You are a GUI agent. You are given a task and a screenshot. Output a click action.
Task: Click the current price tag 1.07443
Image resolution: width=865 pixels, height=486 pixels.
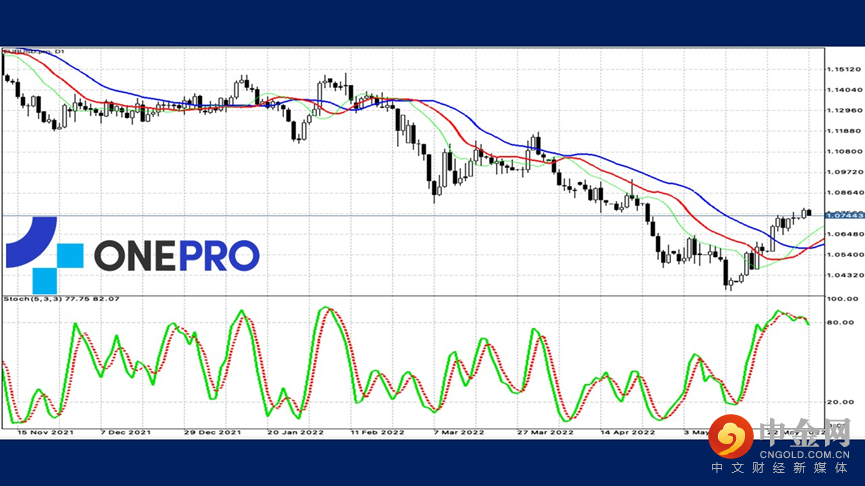click(845, 215)
